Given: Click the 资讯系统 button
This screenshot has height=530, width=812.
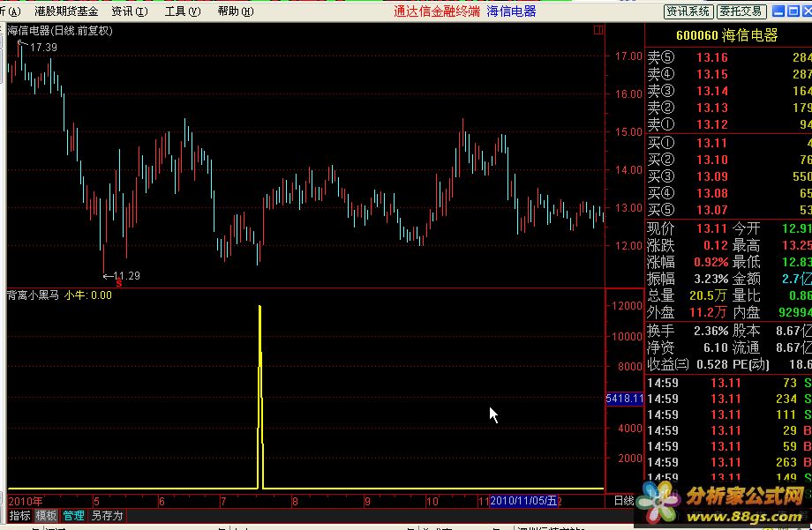Looking at the screenshot, I should point(688,11).
